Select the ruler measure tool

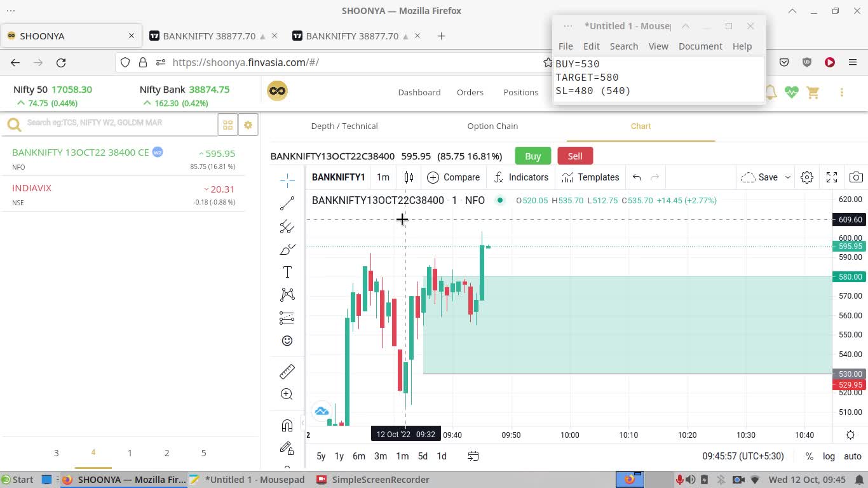(x=287, y=371)
